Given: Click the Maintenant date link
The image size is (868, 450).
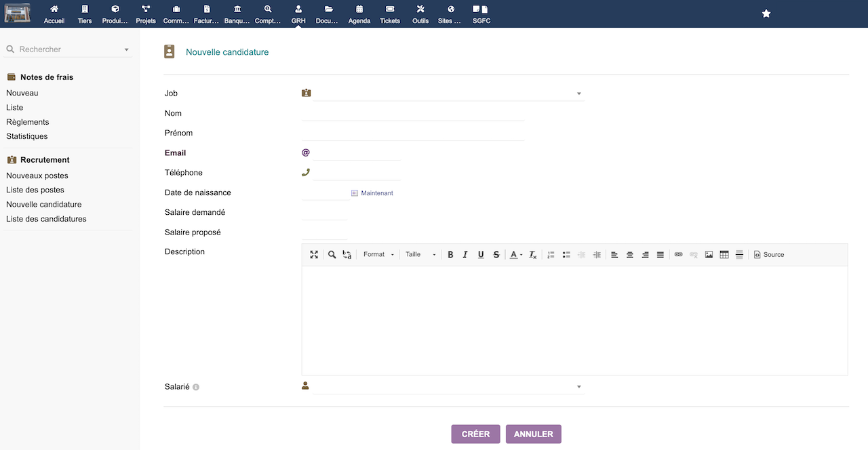Looking at the screenshot, I should (376, 193).
